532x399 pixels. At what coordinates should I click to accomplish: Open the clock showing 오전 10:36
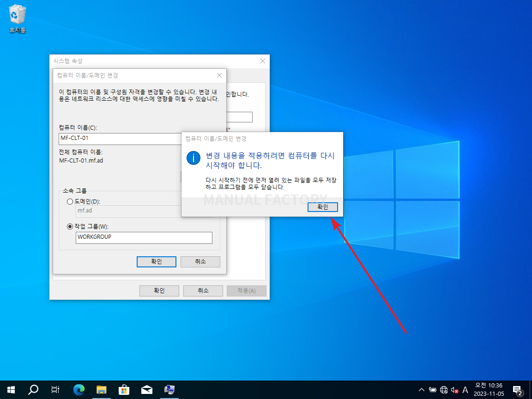click(x=489, y=390)
